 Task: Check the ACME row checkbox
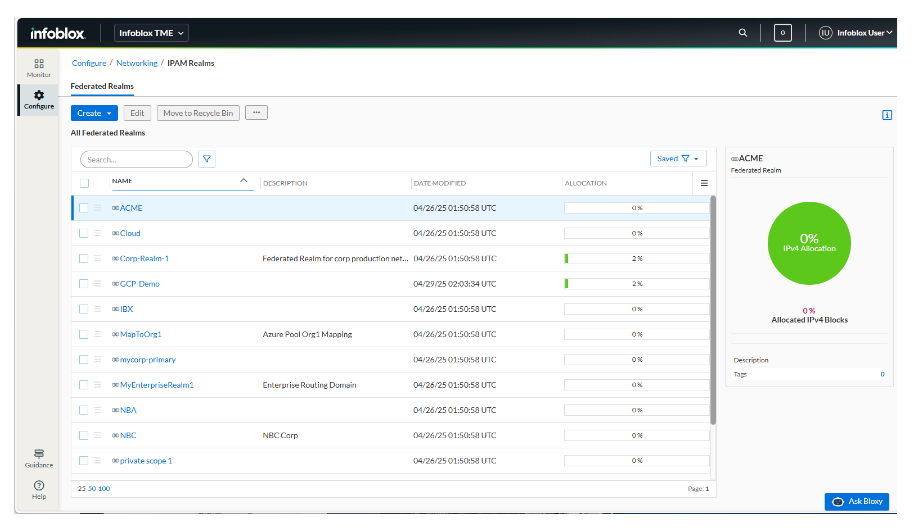coord(85,208)
